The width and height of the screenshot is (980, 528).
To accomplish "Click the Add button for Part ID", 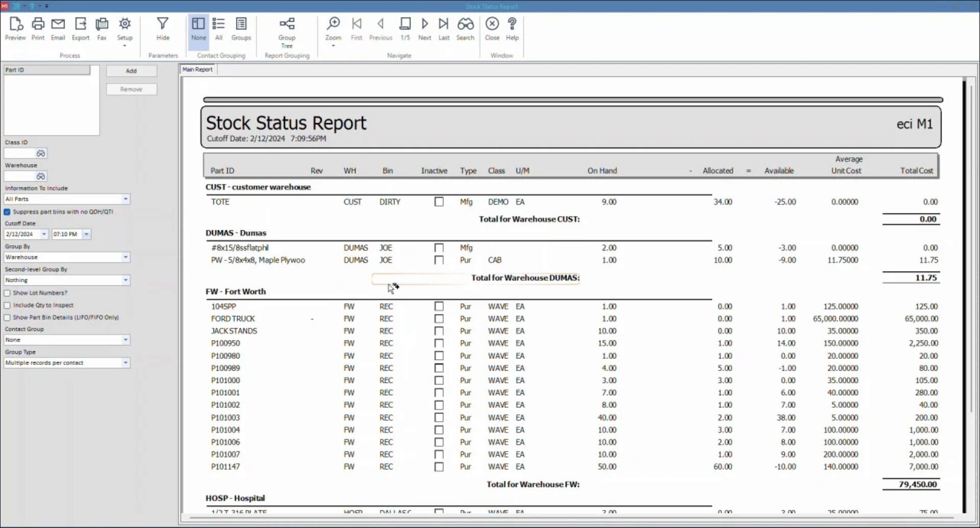I will (x=131, y=71).
